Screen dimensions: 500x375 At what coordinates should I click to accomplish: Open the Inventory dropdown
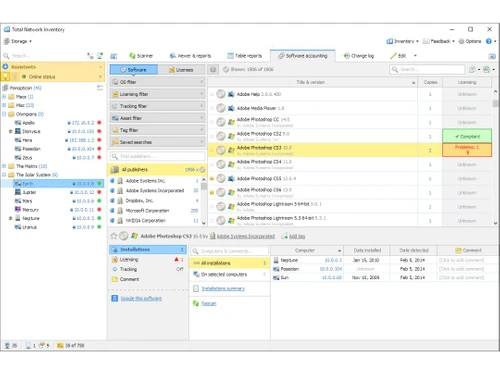[x=402, y=41]
